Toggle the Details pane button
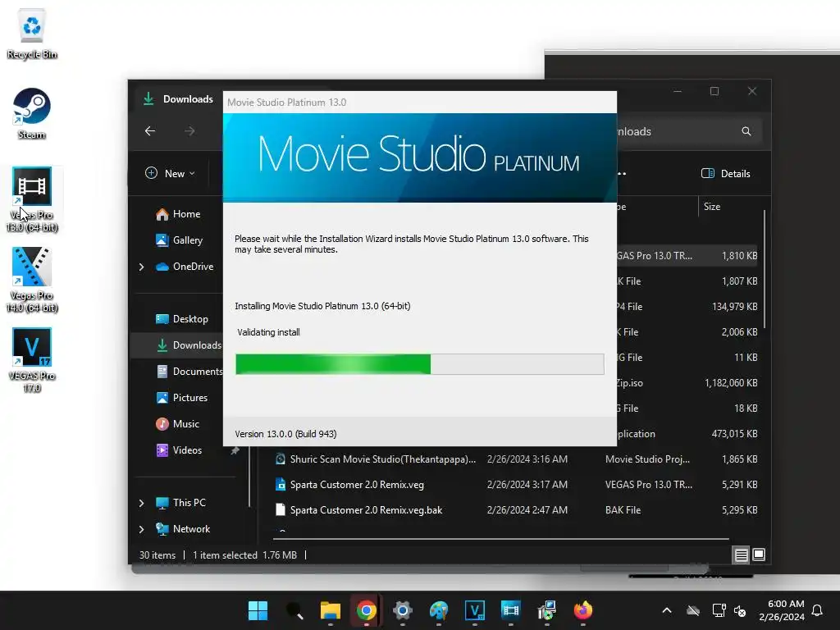Viewport: 840px width, 630px height. [726, 173]
